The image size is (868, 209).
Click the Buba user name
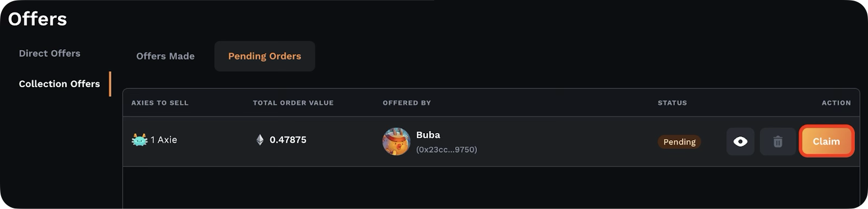point(428,135)
